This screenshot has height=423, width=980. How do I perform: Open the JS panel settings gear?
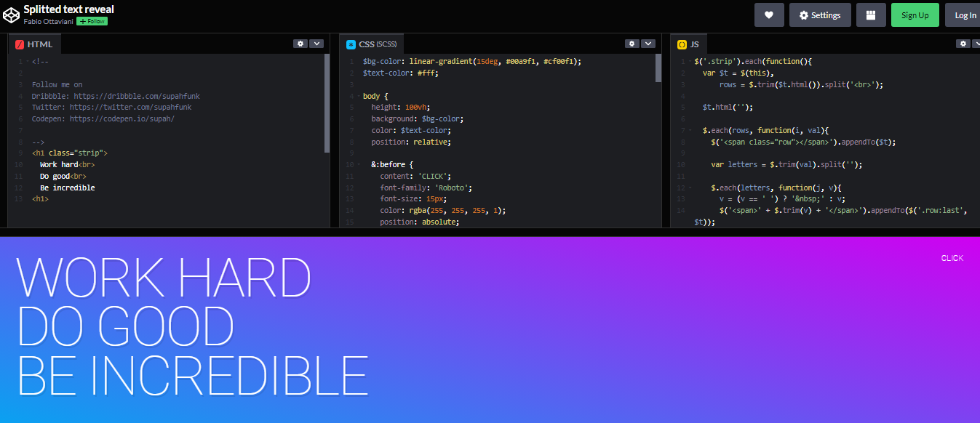[963, 43]
